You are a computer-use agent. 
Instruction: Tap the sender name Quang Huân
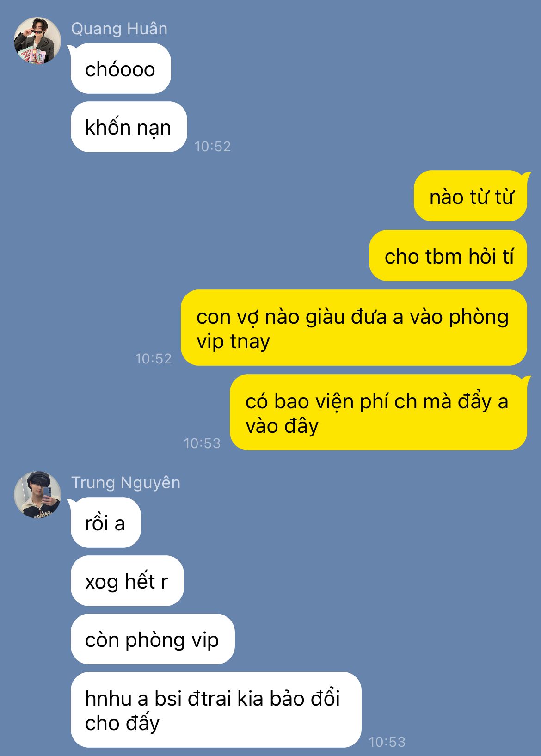click(119, 29)
